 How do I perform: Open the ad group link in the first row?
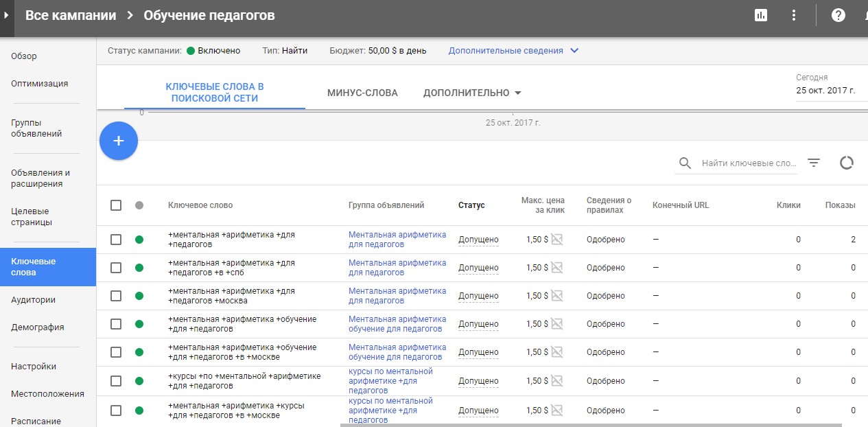pos(397,239)
